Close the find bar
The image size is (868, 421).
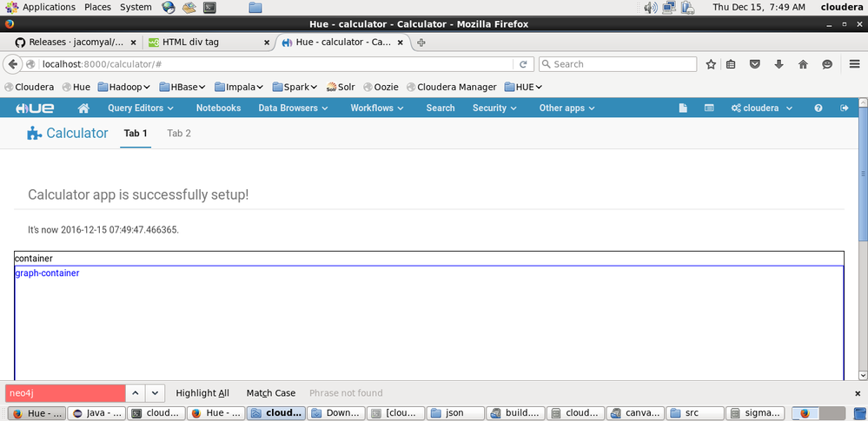point(858,393)
